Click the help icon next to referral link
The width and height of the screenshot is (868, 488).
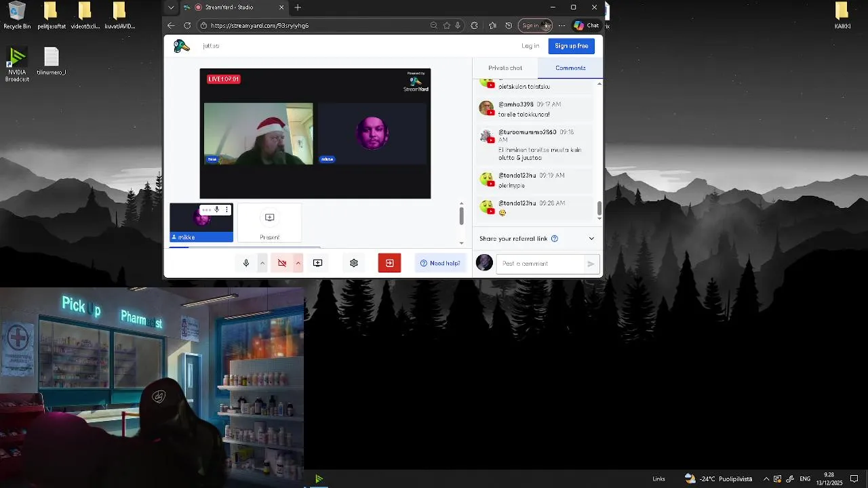(x=555, y=239)
